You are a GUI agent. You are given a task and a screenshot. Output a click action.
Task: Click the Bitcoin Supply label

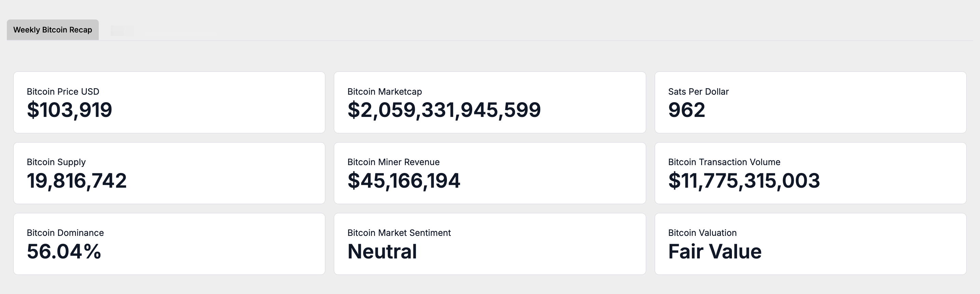point(56,162)
